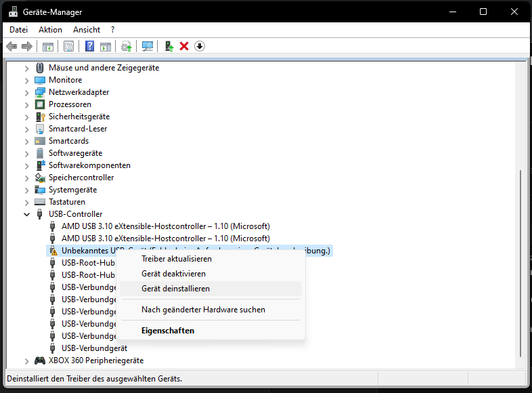Click the blue Help question mark icon
This screenshot has height=393, width=532.
[x=89, y=46]
